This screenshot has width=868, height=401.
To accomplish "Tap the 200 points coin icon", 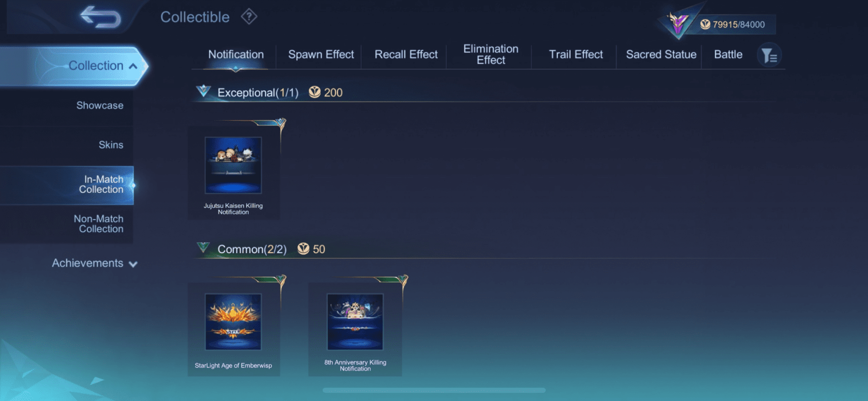I will tap(315, 92).
